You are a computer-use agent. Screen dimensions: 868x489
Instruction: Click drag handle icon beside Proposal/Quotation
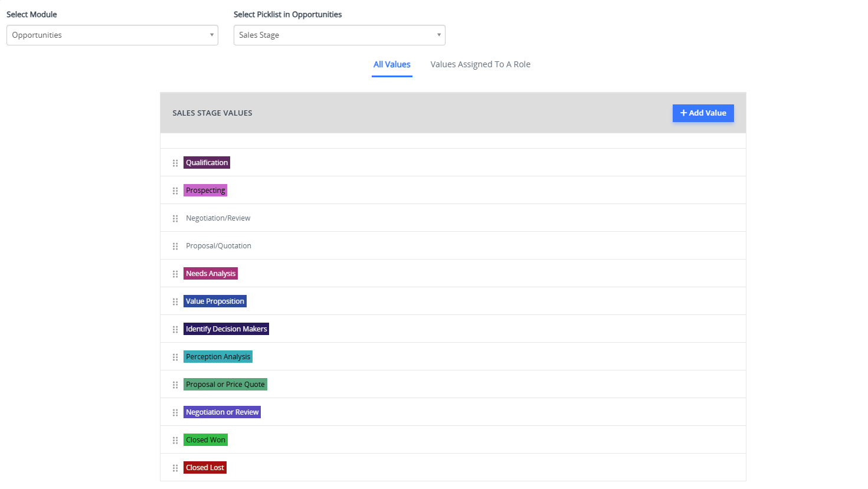(175, 246)
